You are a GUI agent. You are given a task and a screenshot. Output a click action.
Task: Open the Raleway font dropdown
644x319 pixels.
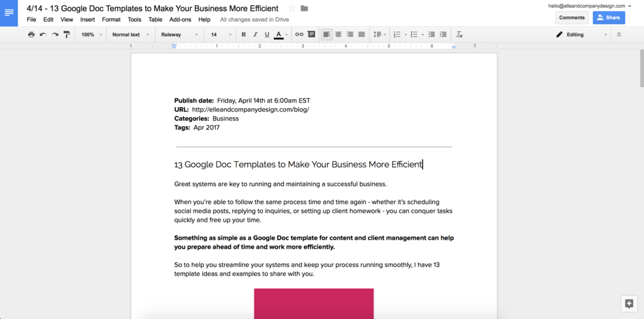[180, 35]
